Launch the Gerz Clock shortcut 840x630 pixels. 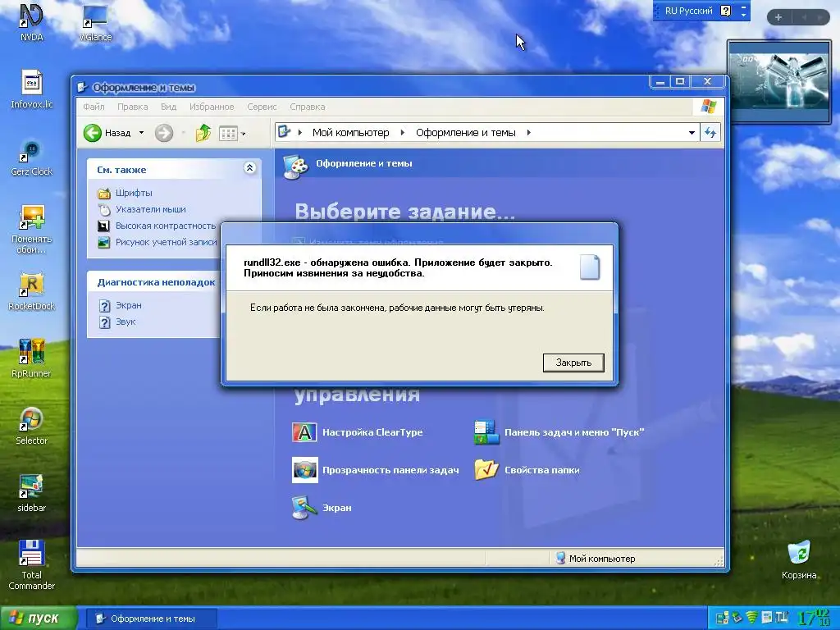pyautogui.click(x=32, y=157)
